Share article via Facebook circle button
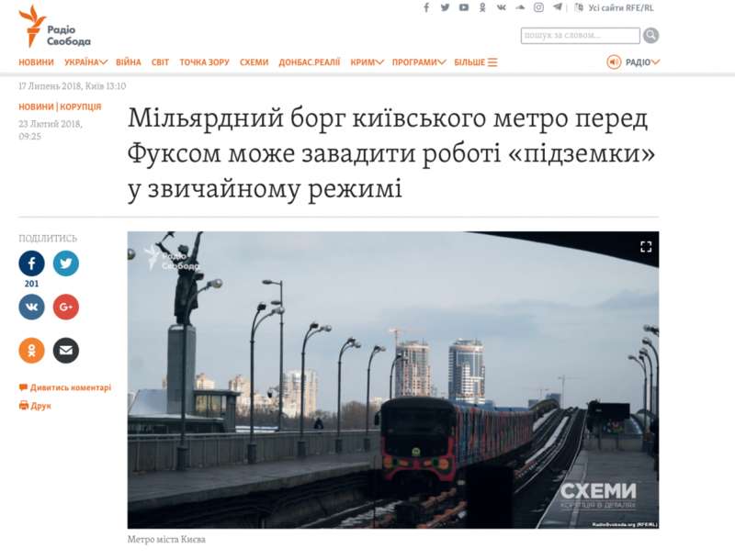The height and width of the screenshot is (560, 735). (31, 263)
